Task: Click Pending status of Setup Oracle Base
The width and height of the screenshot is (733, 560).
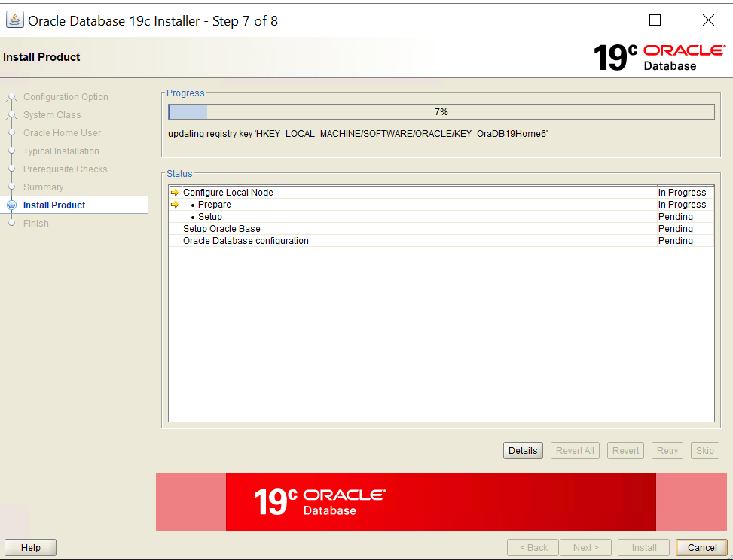Action: tap(676, 229)
